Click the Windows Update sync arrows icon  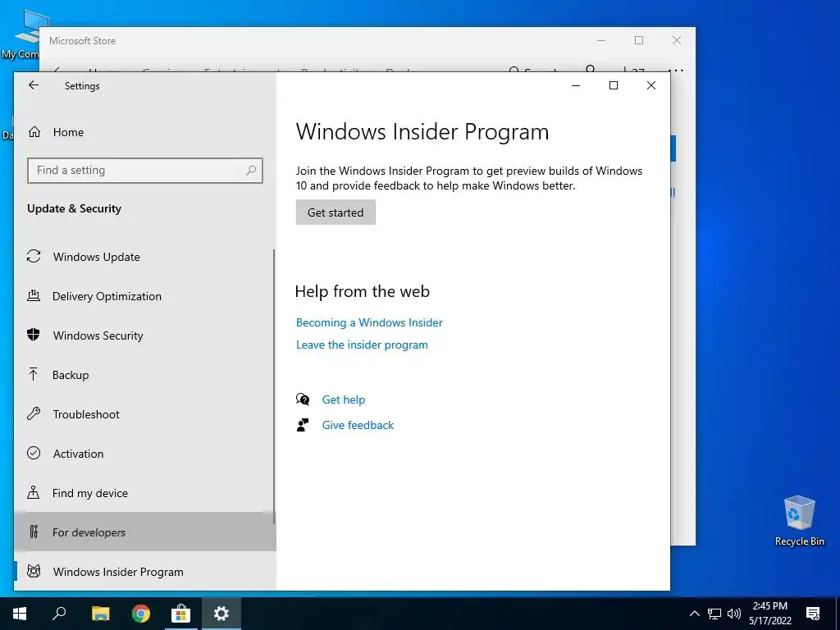tap(34, 257)
